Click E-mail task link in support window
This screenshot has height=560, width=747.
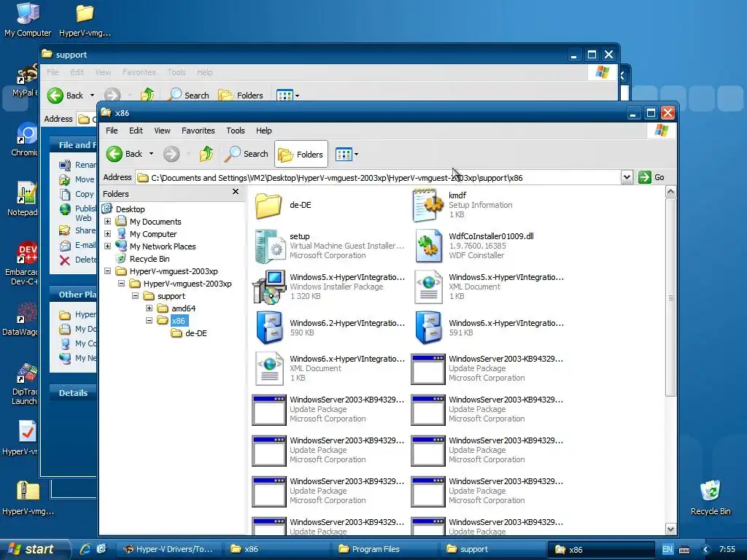(x=85, y=245)
